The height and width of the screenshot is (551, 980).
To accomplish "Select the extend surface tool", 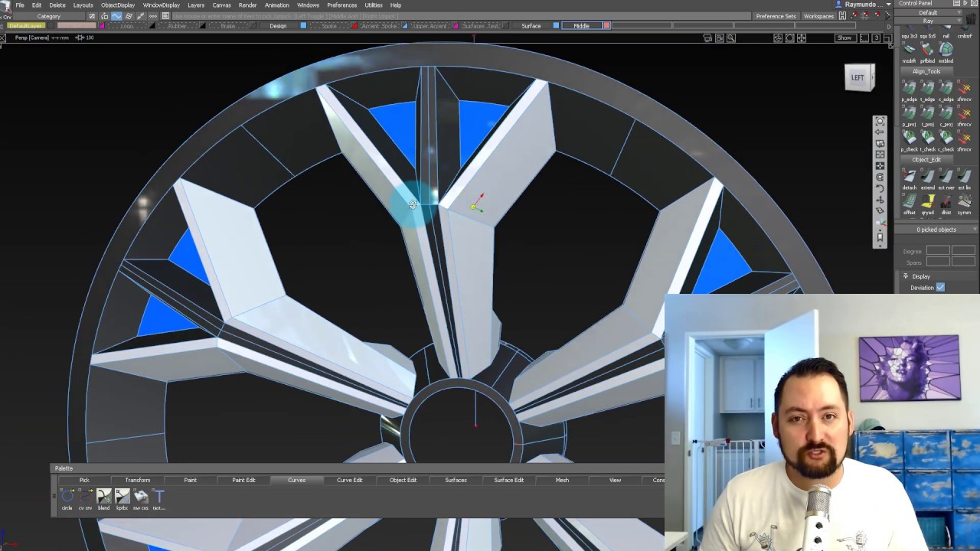I will pyautogui.click(x=927, y=177).
